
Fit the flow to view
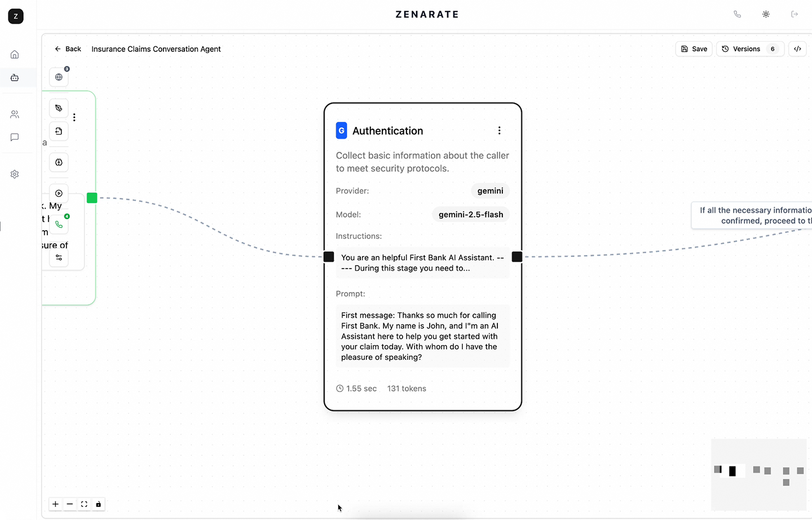coord(84,504)
